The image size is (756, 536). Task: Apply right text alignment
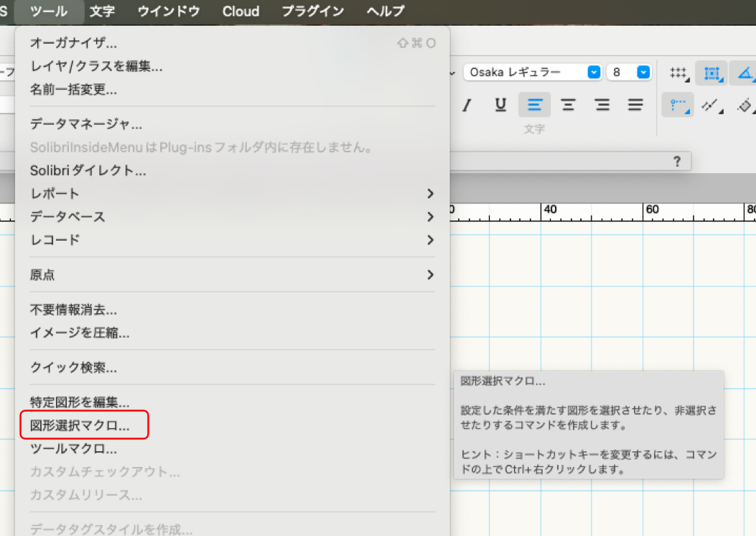(x=602, y=105)
